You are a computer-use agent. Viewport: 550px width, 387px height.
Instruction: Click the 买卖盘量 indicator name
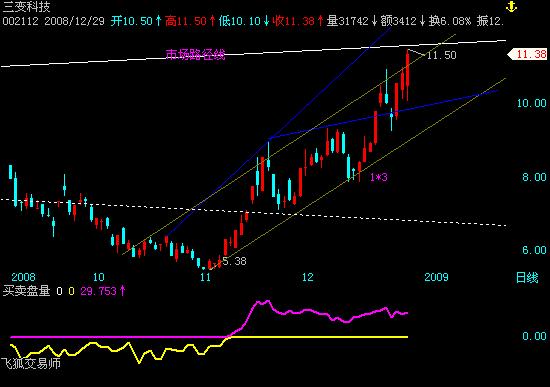click(x=27, y=291)
